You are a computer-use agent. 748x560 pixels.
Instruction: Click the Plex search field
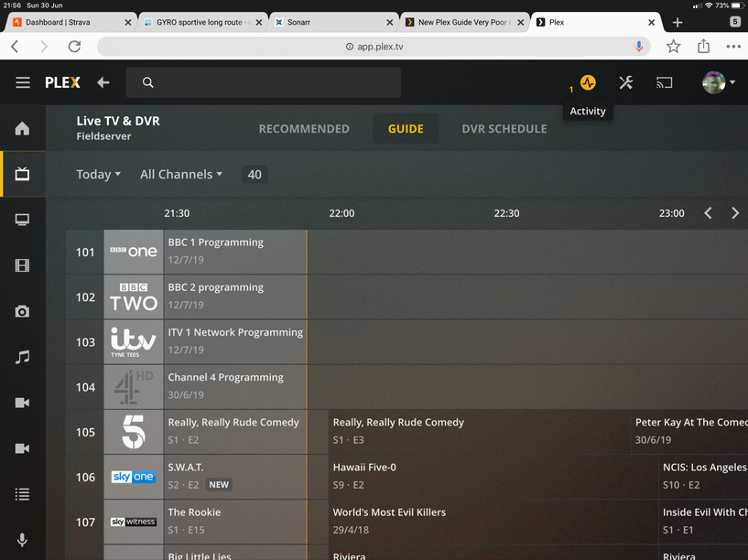pyautogui.click(x=264, y=82)
